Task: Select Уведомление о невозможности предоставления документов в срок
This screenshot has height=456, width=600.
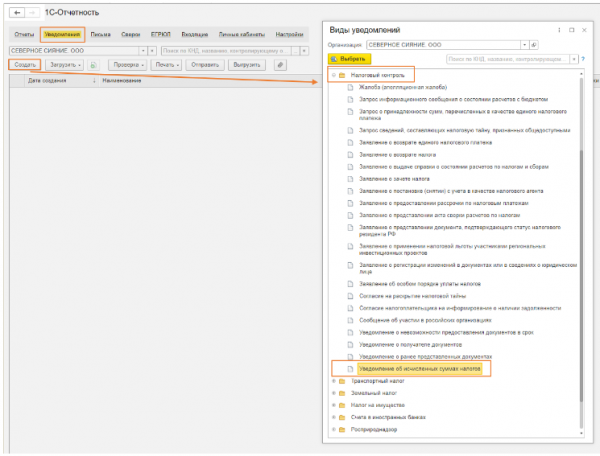Action: [x=446, y=332]
